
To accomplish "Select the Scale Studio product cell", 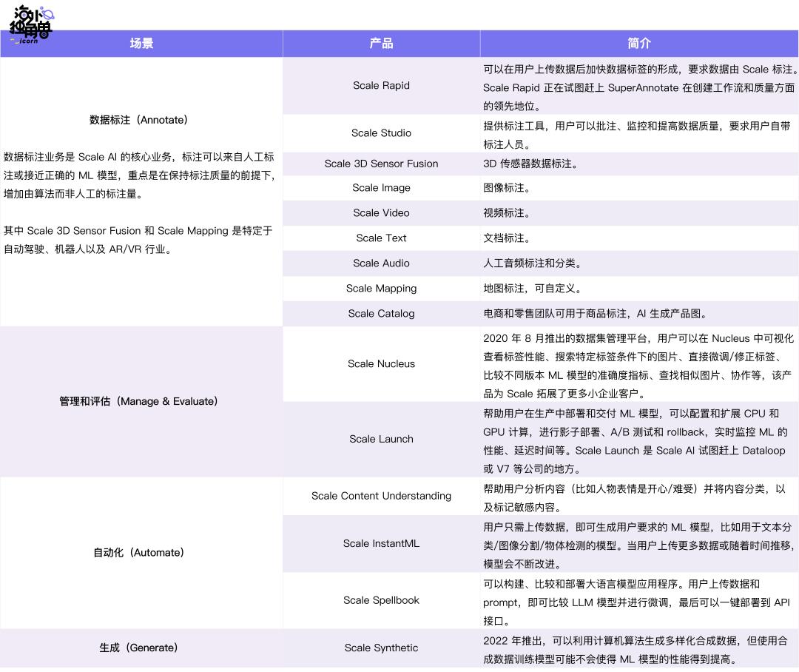I will pyautogui.click(x=381, y=133).
